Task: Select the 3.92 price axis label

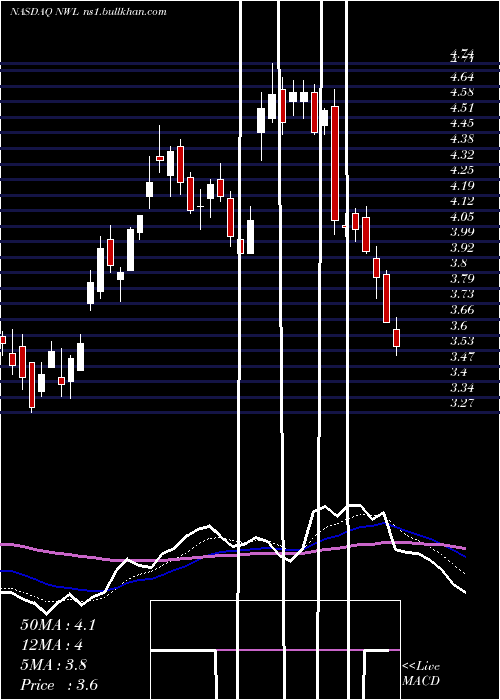Action: pos(462,247)
